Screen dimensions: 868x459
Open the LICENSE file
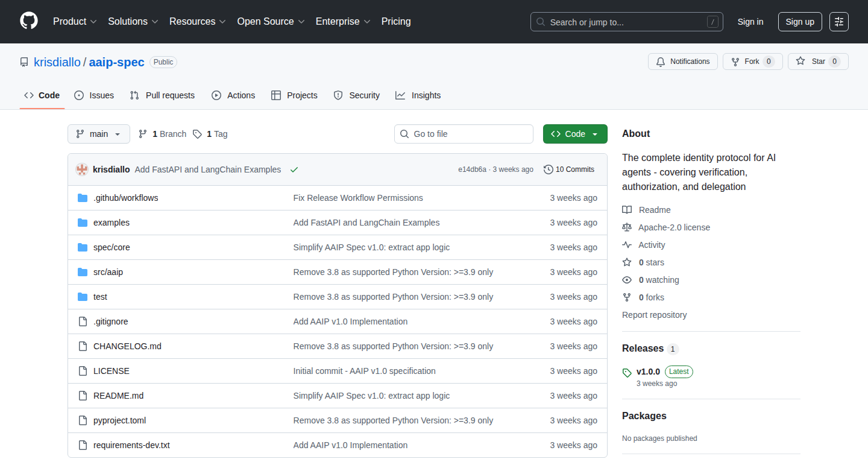click(x=112, y=371)
